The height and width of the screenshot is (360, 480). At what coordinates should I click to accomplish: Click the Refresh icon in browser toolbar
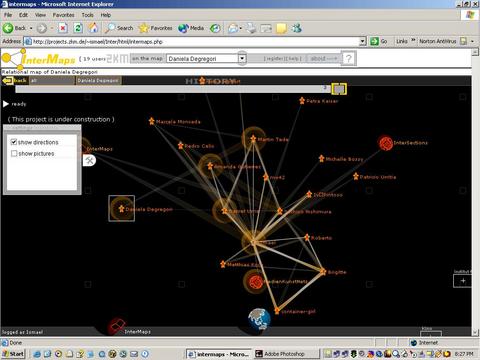[x=78, y=28]
